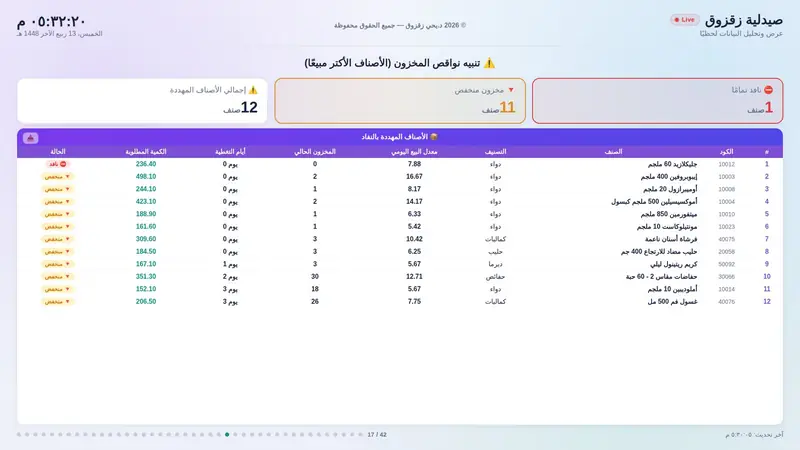Click item code 30066
The width and height of the screenshot is (800, 450).
click(727, 277)
